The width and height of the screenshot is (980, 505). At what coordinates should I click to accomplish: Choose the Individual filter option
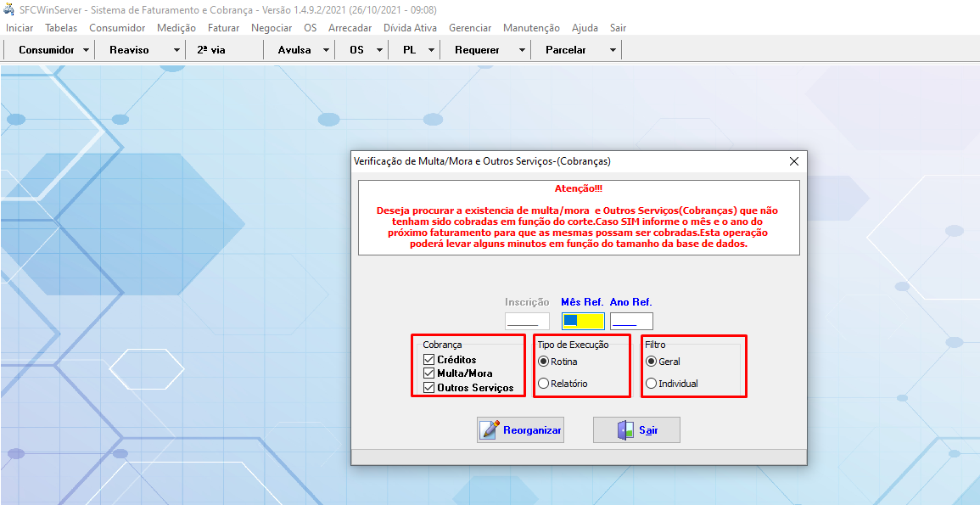[x=652, y=384]
